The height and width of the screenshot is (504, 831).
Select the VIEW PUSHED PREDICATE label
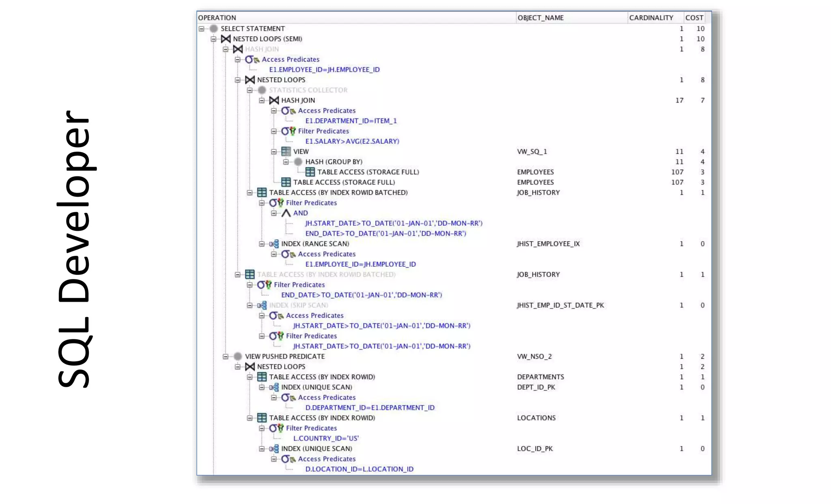click(285, 356)
